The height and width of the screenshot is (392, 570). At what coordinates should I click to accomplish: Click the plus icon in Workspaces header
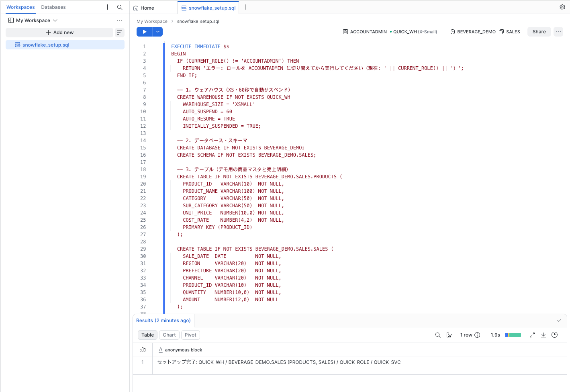coord(107,7)
